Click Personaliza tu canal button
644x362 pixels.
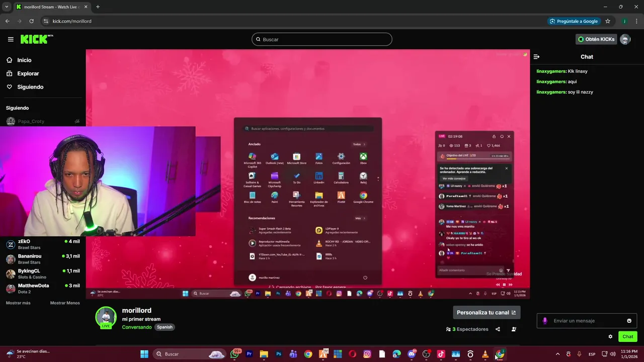click(487, 312)
